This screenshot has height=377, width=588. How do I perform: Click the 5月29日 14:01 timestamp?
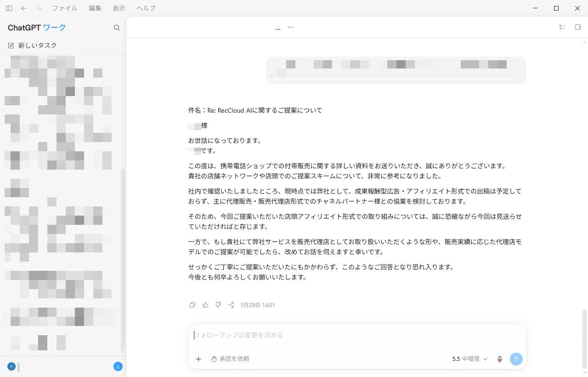(258, 305)
